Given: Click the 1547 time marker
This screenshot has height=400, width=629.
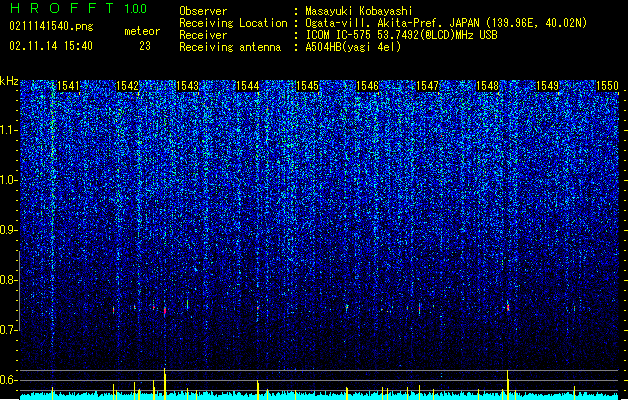Looking at the screenshot, I should 428,86.
